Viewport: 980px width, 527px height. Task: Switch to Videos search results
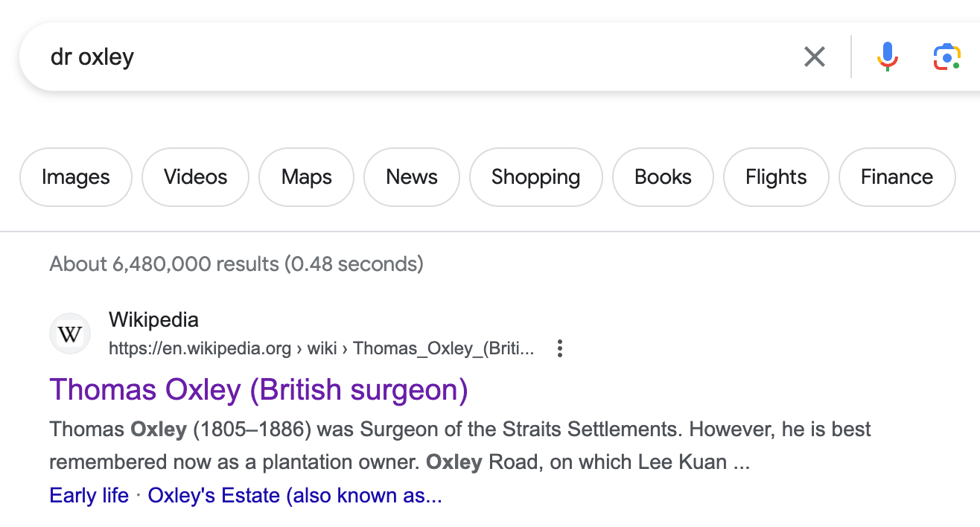pyautogui.click(x=195, y=177)
